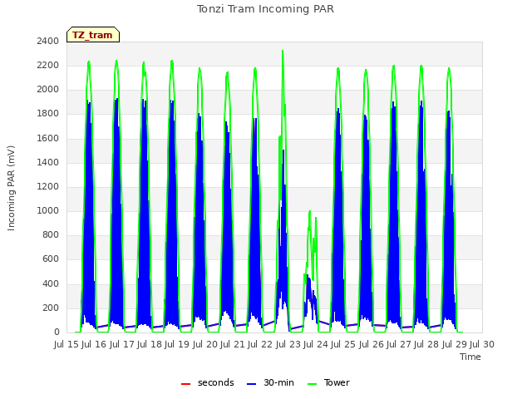Image resolution: width=532 pixels, height=399 pixels.
Task: Select the seconds legend entry
Action: 207,382
